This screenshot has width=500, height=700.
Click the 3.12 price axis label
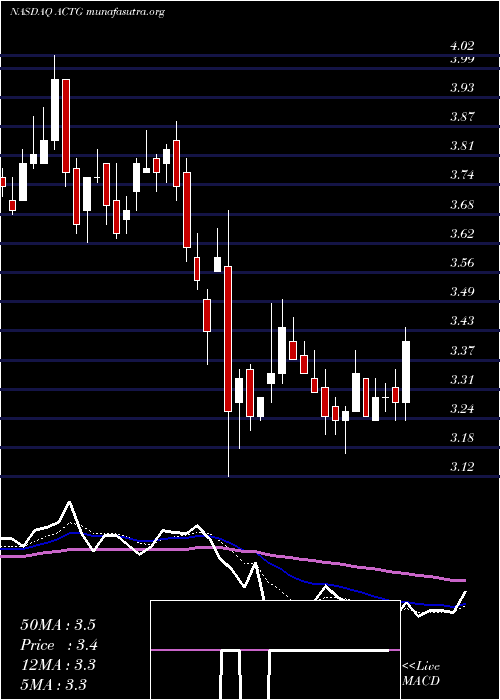(462, 467)
